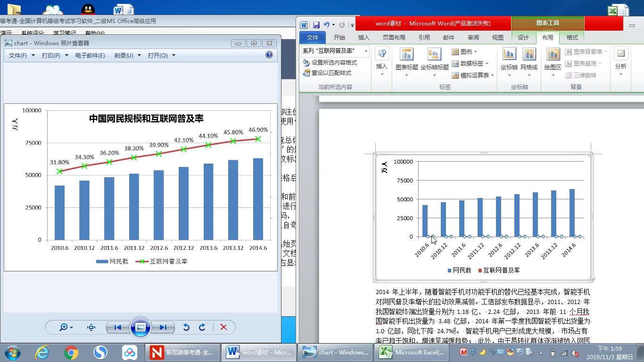644x362 pixels.
Task: Click the 坐标轴 (axes) icon
Action: point(508,59)
